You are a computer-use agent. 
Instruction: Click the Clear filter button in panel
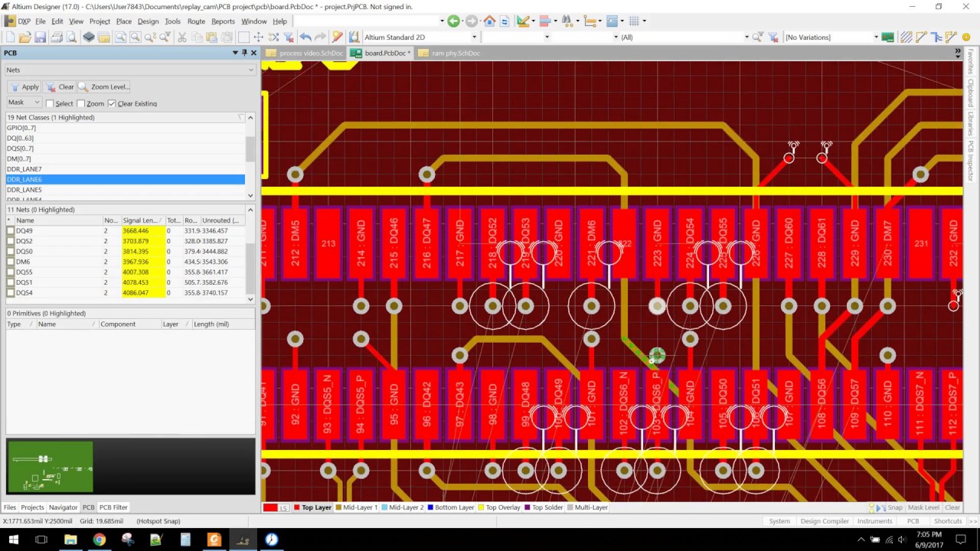[60, 86]
